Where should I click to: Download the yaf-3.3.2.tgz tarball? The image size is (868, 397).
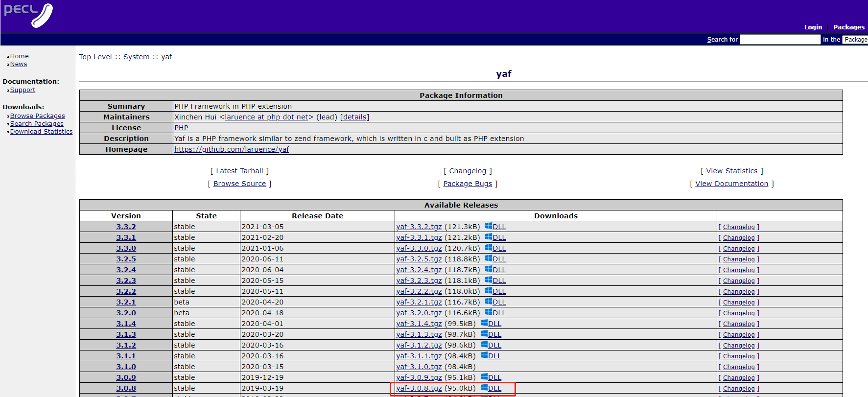click(x=419, y=227)
